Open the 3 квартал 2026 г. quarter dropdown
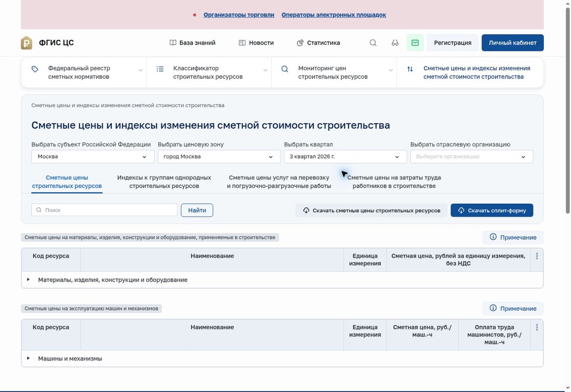The image size is (571, 392). 345,157
